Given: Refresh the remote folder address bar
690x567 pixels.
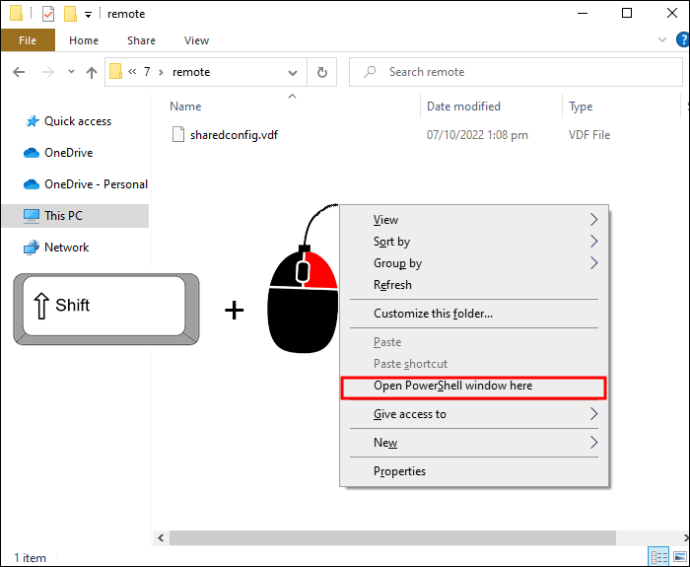Looking at the screenshot, I should click(322, 72).
